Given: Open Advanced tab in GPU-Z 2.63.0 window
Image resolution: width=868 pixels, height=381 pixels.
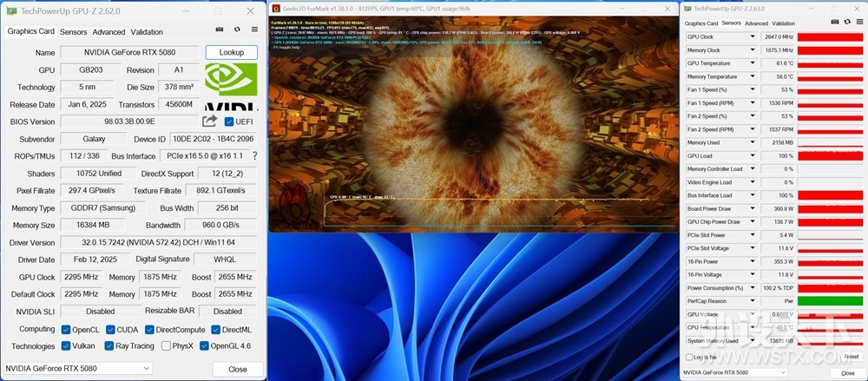Looking at the screenshot, I should coord(756,23).
